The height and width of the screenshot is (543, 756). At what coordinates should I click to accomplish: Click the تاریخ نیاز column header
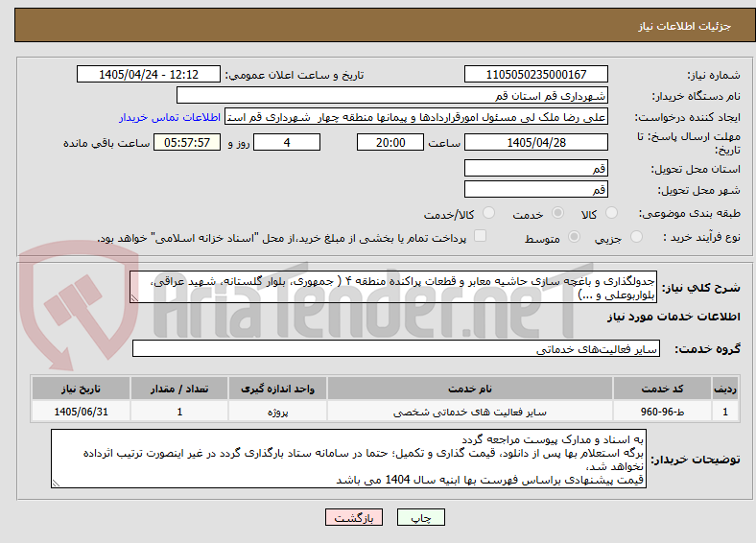click(81, 389)
